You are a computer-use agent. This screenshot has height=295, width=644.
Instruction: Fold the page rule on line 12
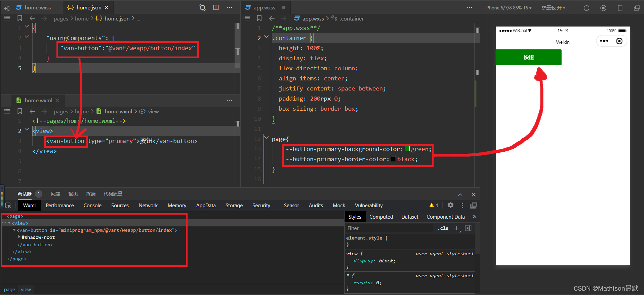[x=267, y=137]
